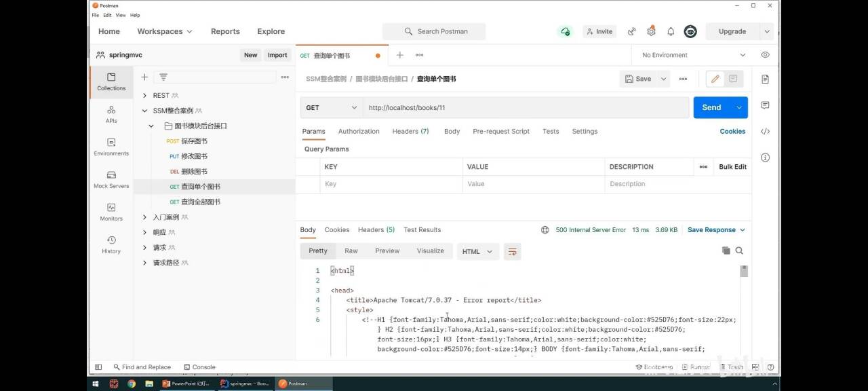Open the Save dropdown arrow
Viewport: 868px width, 391px height.
[663, 79]
